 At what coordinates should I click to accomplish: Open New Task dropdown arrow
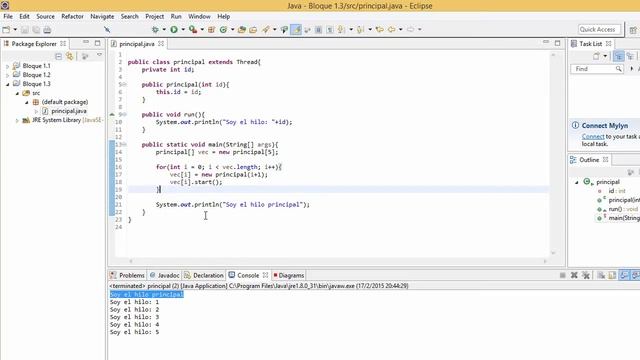tap(605, 56)
